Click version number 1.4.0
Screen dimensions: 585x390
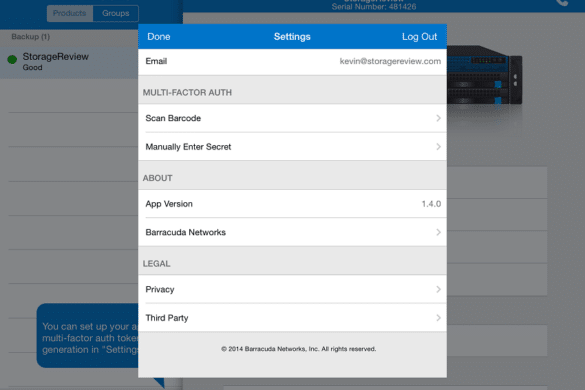point(431,204)
